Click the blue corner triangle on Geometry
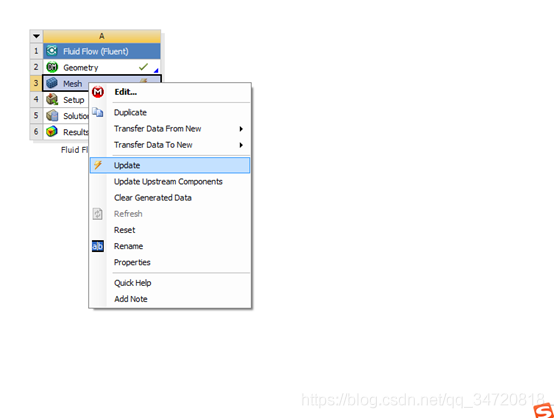This screenshot has height=418, width=554. coord(156,70)
